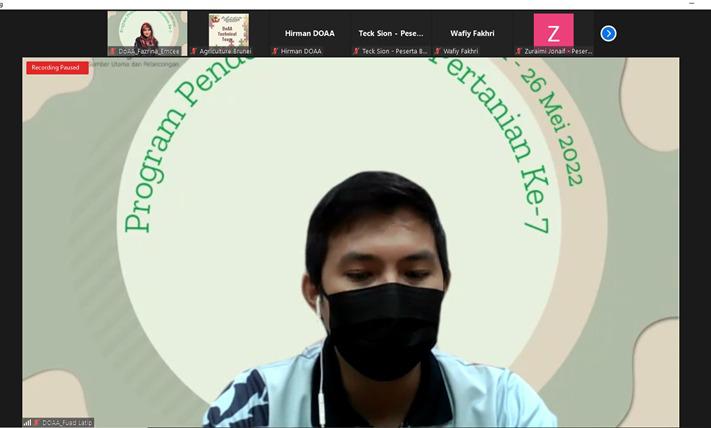Click small 'Wafiy Fakhri' label under tile

click(x=461, y=51)
